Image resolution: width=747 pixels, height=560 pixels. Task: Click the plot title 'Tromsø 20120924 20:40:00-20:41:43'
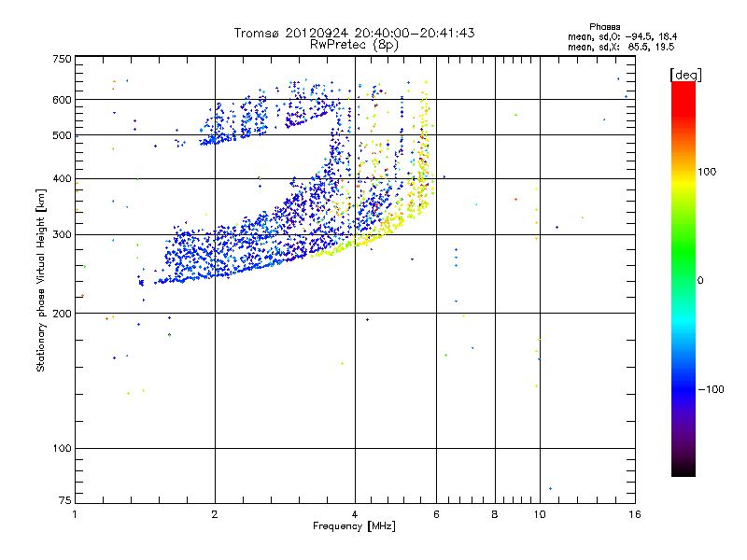coord(354,33)
